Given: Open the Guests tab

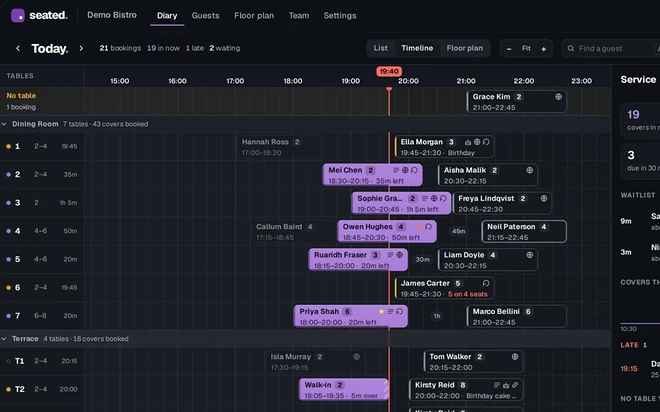Looking at the screenshot, I should coord(205,16).
